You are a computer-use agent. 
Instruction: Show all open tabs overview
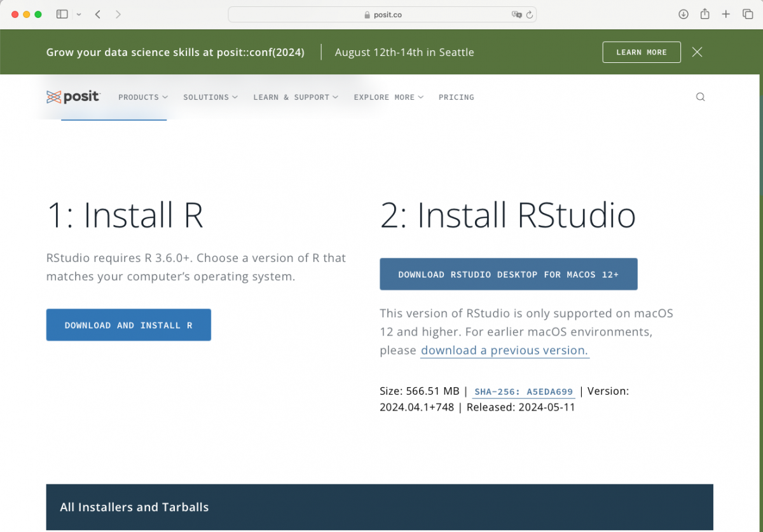(748, 13)
